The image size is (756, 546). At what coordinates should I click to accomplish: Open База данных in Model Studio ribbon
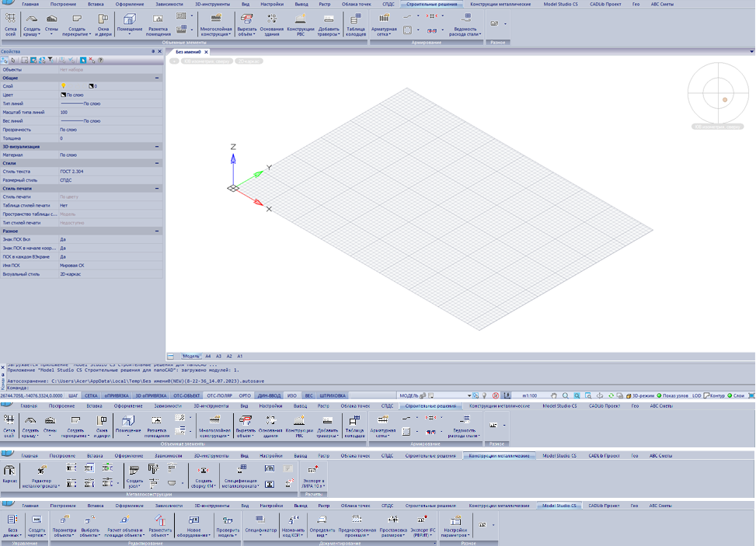pyautogui.click(x=12, y=525)
